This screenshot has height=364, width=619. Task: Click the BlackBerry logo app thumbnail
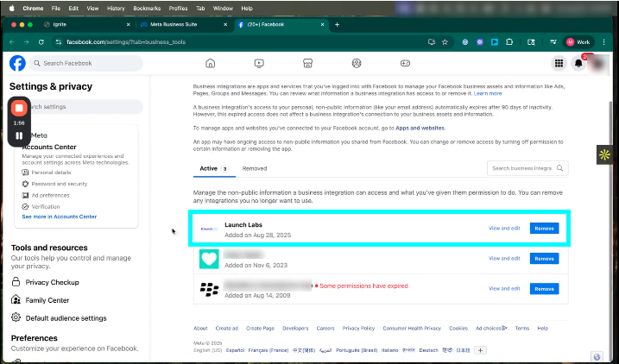209,290
